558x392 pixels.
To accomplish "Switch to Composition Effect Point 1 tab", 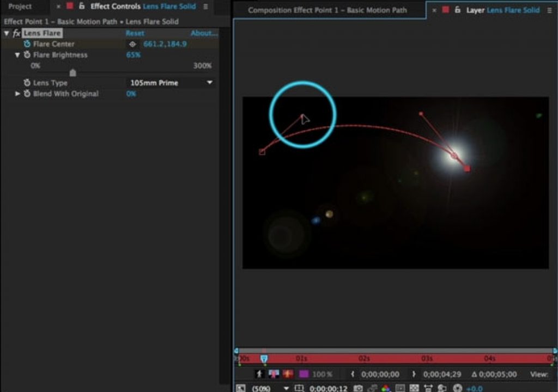I will pyautogui.click(x=327, y=10).
